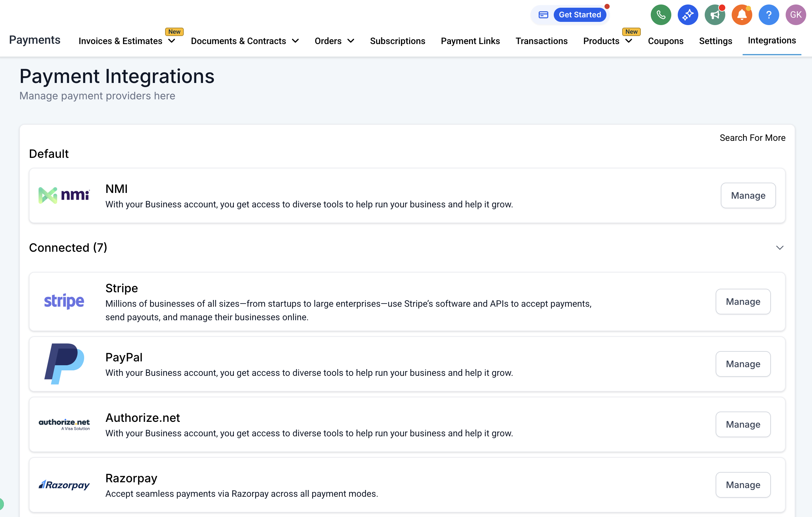Click the green phone dialer icon
The height and width of the screenshot is (517, 812).
661,15
